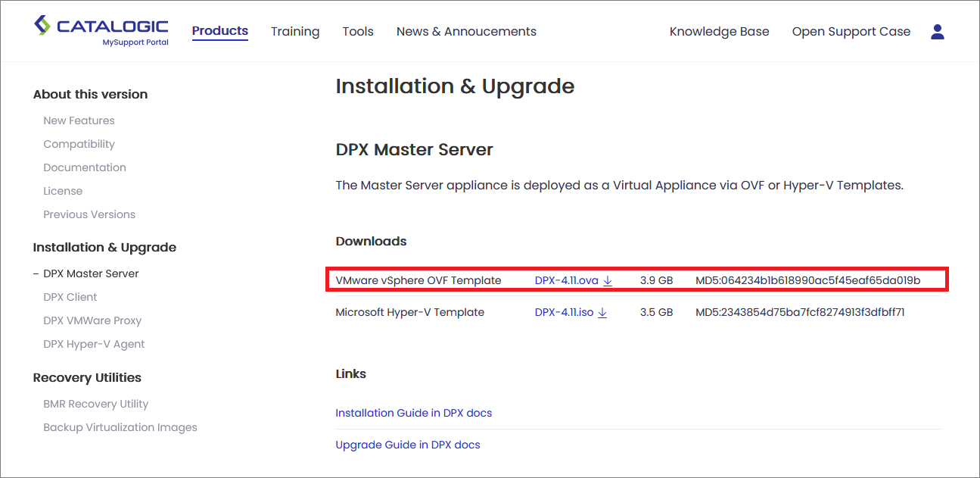The width and height of the screenshot is (980, 478).
Task: Click the Catalogic logo icon
Action: pos(42,26)
